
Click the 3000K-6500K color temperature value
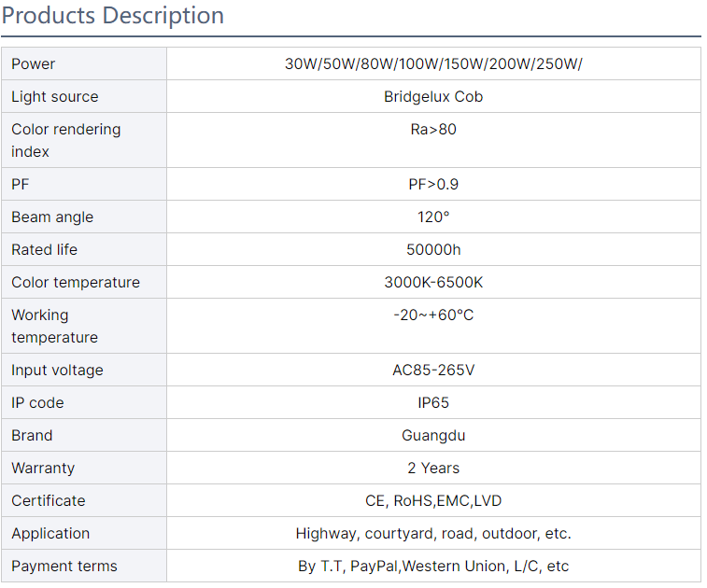[433, 283]
